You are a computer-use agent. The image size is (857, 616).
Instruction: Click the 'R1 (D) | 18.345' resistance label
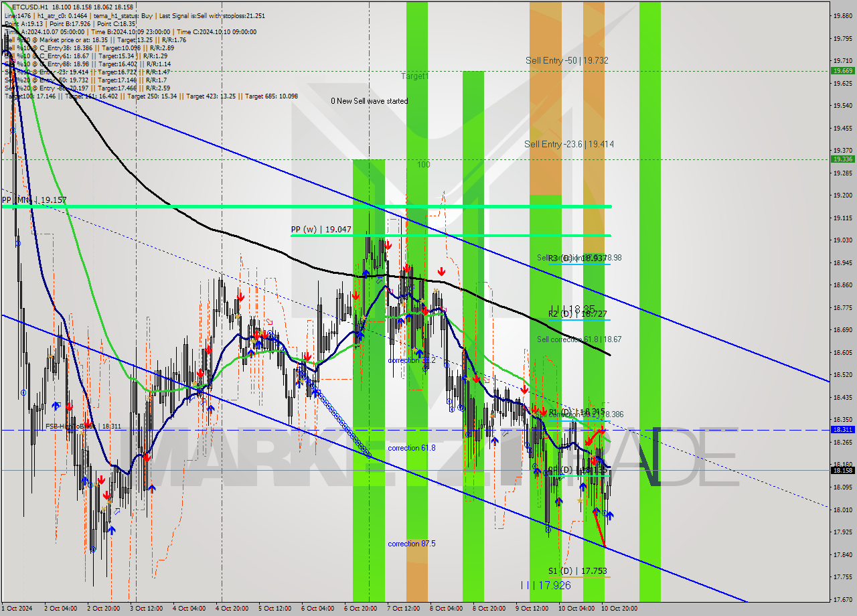[576, 412]
